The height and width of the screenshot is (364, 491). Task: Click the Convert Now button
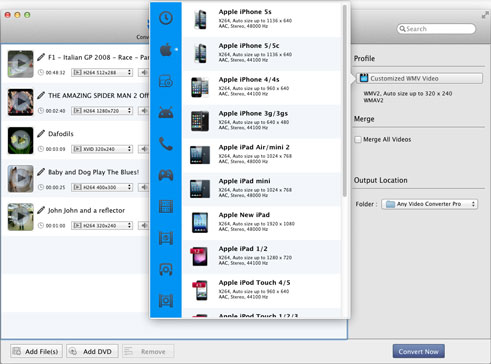[x=418, y=351]
